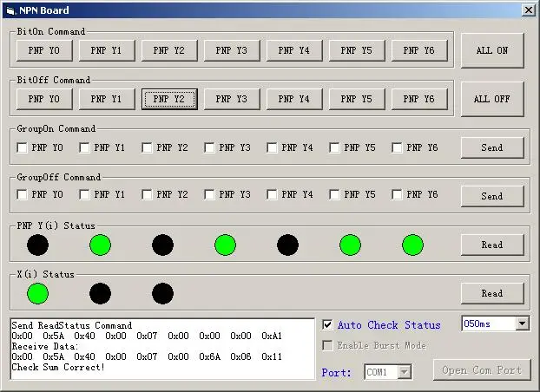Open the 050ms interval dropdown
This screenshot has width=540, height=392.
point(522,323)
